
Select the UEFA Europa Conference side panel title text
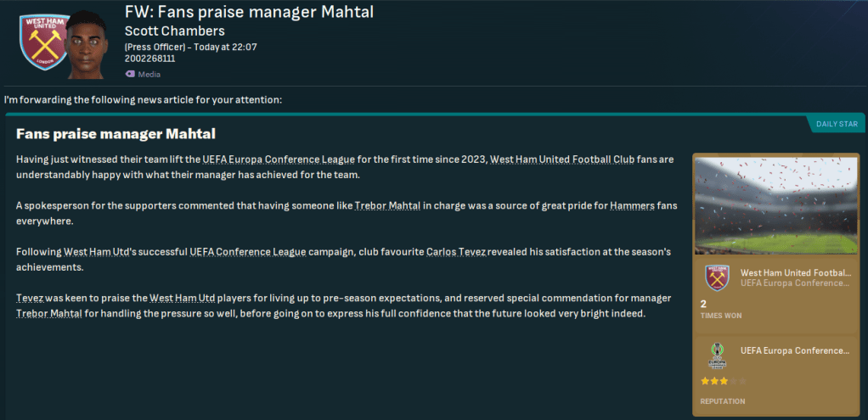(795, 350)
